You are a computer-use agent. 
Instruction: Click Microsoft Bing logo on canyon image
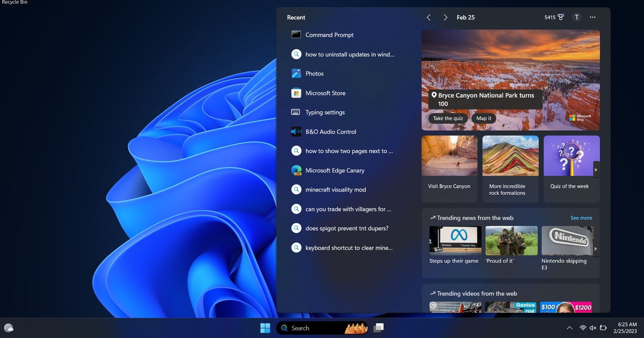click(x=580, y=117)
